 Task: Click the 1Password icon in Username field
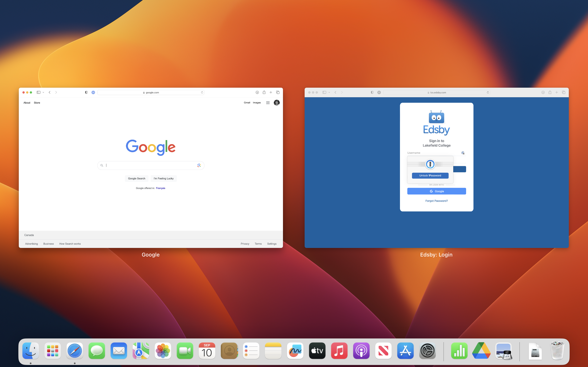click(463, 153)
